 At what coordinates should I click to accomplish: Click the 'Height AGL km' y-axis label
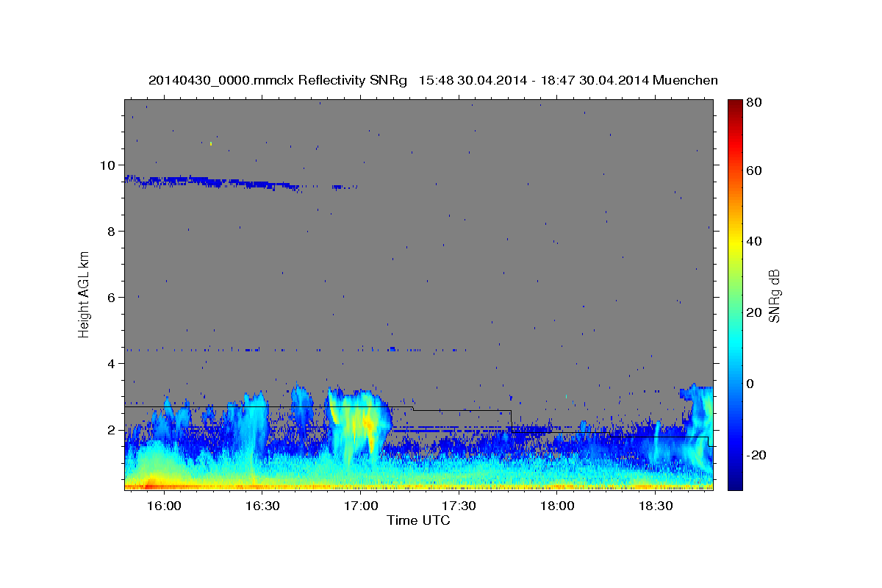(x=84, y=295)
